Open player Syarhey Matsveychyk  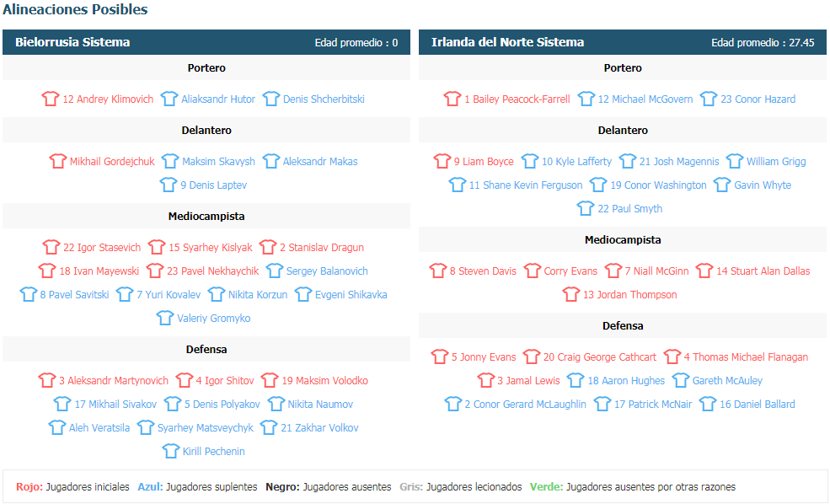(206, 428)
